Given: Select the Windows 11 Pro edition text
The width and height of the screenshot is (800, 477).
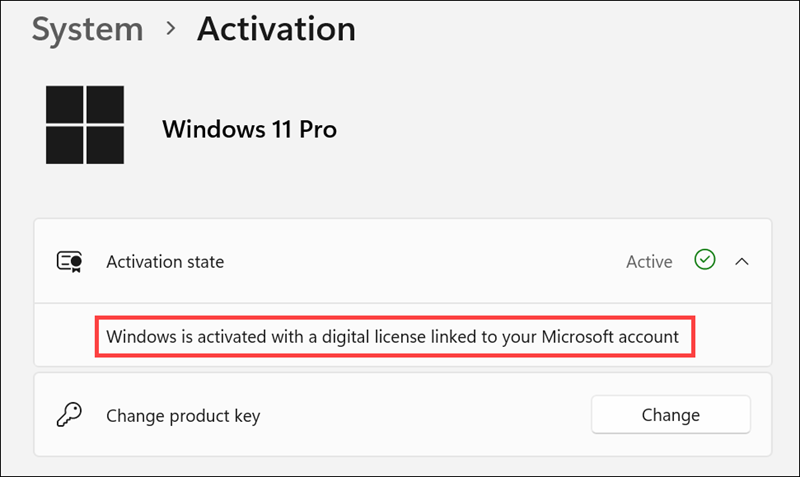Looking at the screenshot, I should click(x=249, y=129).
